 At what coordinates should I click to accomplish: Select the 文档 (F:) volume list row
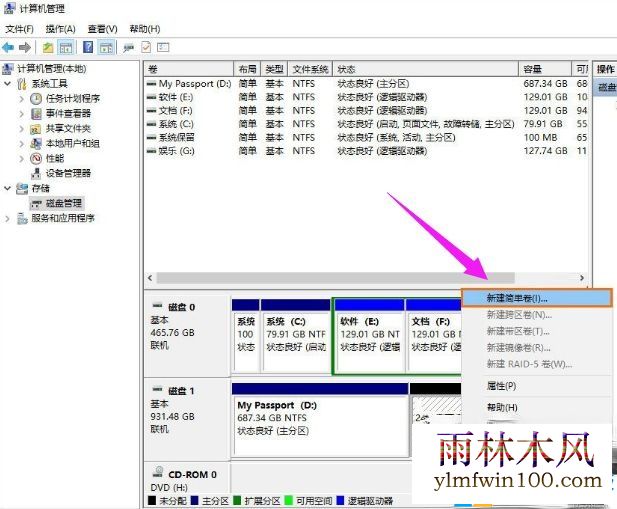point(366,111)
